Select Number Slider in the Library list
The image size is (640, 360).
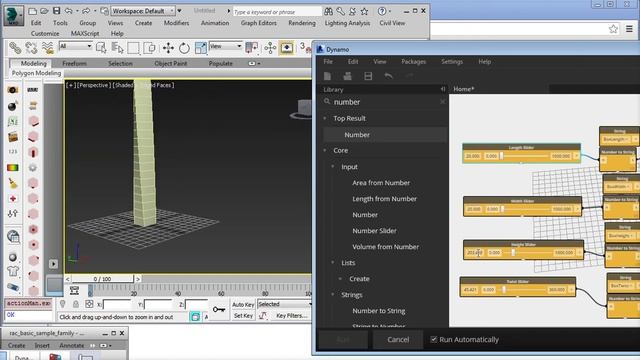374,231
